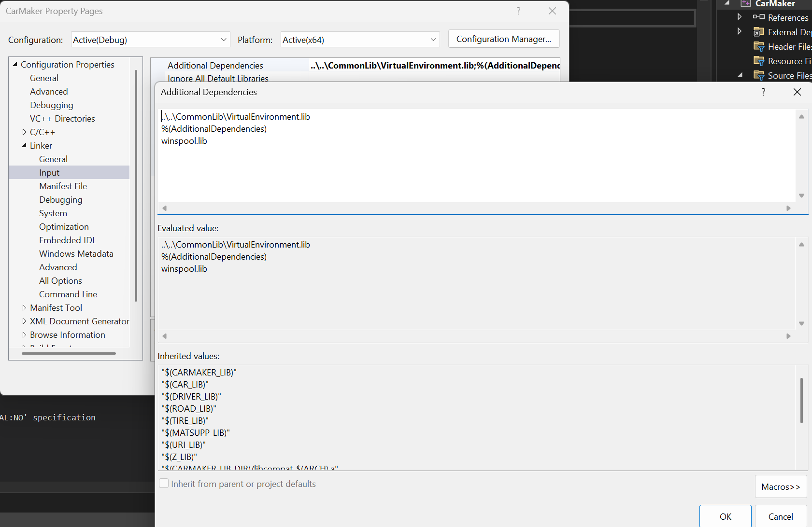Click the Resource Files filter icon
This screenshot has width=812, height=527.
coord(758,61)
